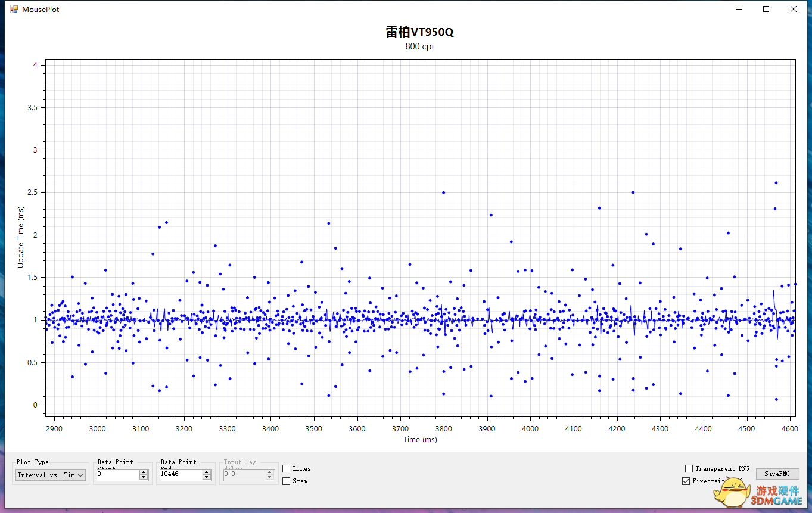Click the x-axis tick label "2900"
The width and height of the screenshot is (812, 513).
[x=54, y=428]
